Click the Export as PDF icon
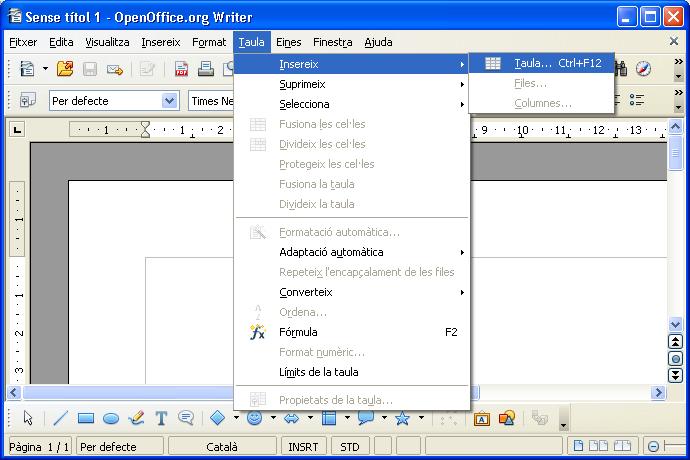Image resolution: width=690 pixels, height=460 pixels. pyautogui.click(x=182, y=69)
